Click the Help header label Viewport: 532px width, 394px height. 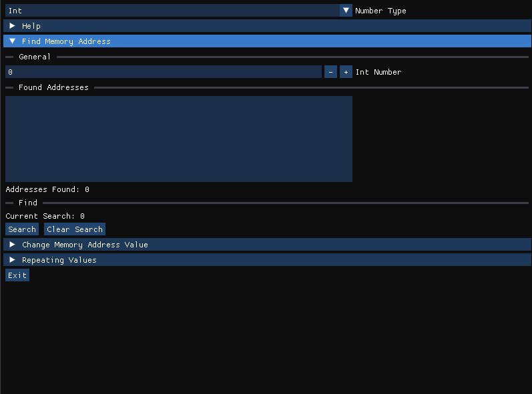(31, 26)
